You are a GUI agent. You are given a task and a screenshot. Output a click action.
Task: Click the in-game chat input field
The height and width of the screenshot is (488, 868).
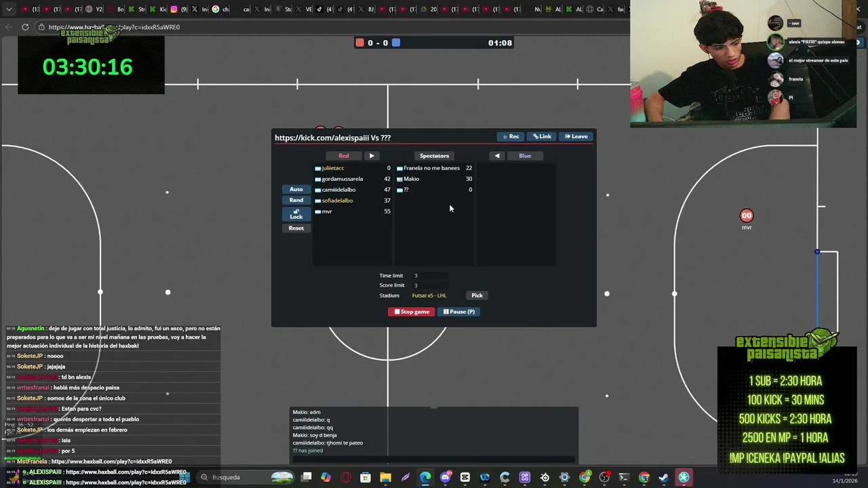[434, 460]
